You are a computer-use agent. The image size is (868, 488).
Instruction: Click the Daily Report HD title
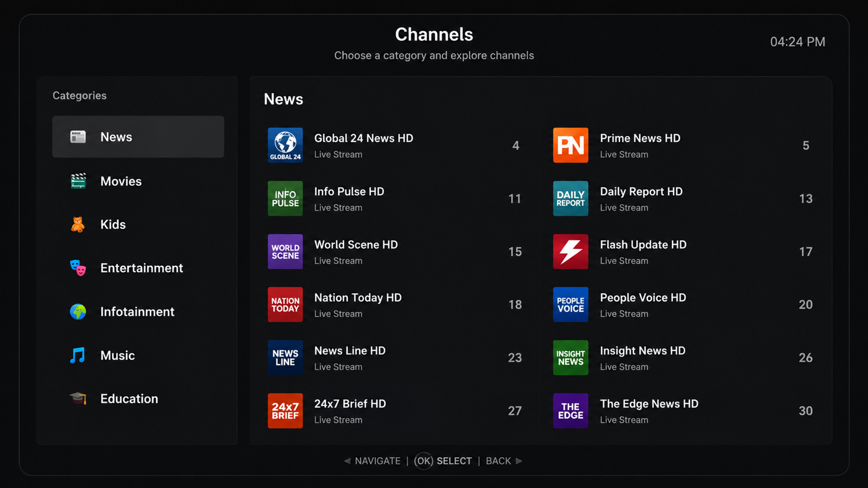pos(641,192)
